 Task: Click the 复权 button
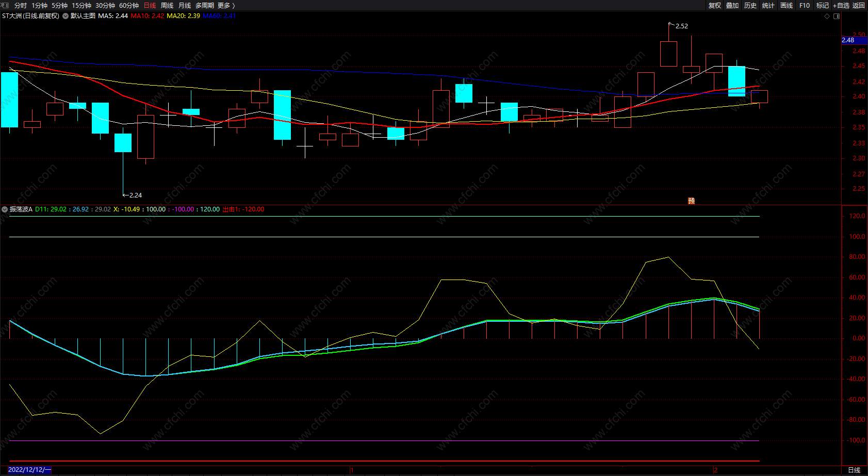click(714, 5)
